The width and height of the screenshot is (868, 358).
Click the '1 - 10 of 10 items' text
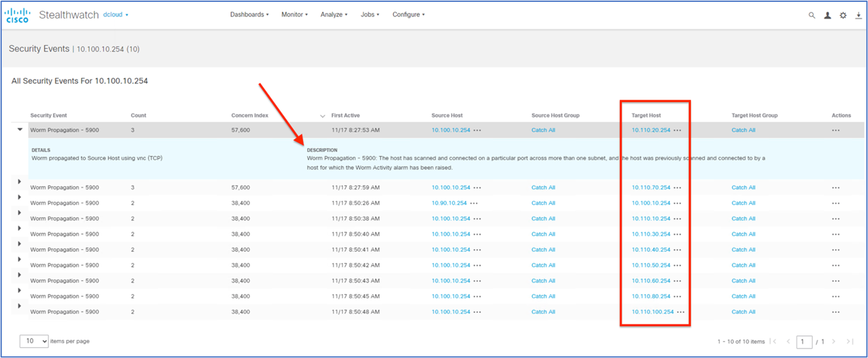pos(741,342)
